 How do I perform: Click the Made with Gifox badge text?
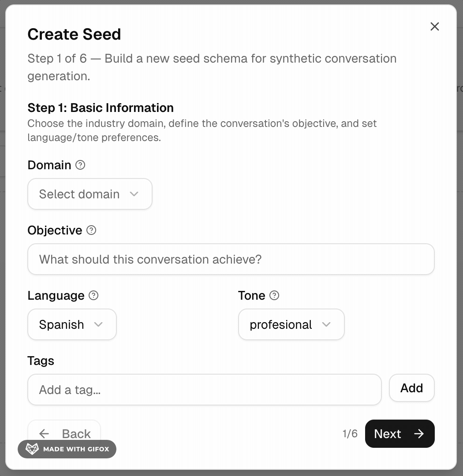pos(76,450)
